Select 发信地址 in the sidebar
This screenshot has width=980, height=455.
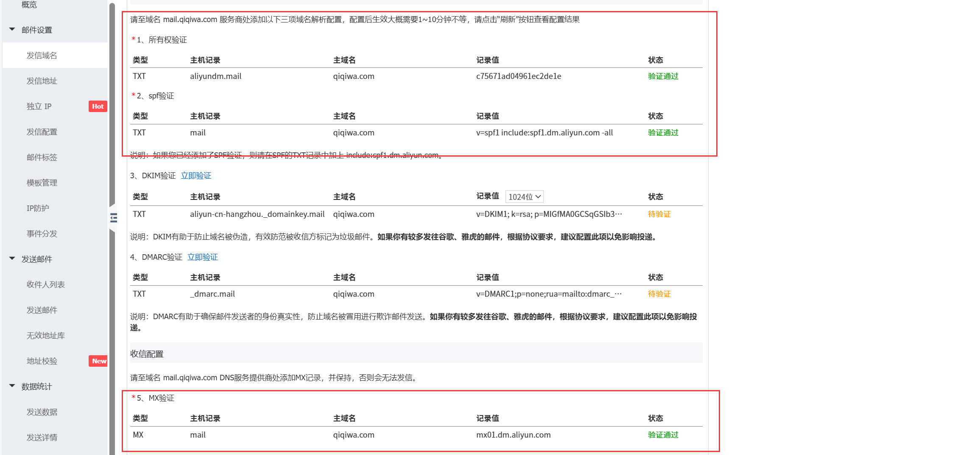(42, 81)
